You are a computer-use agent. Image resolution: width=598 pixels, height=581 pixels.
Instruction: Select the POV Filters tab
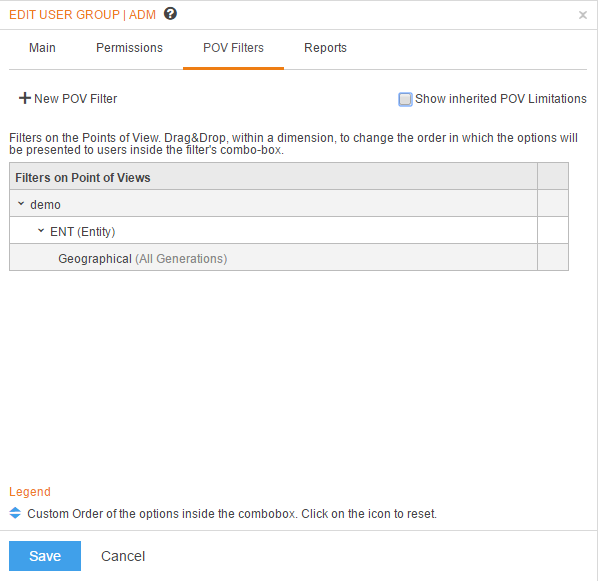(x=233, y=48)
